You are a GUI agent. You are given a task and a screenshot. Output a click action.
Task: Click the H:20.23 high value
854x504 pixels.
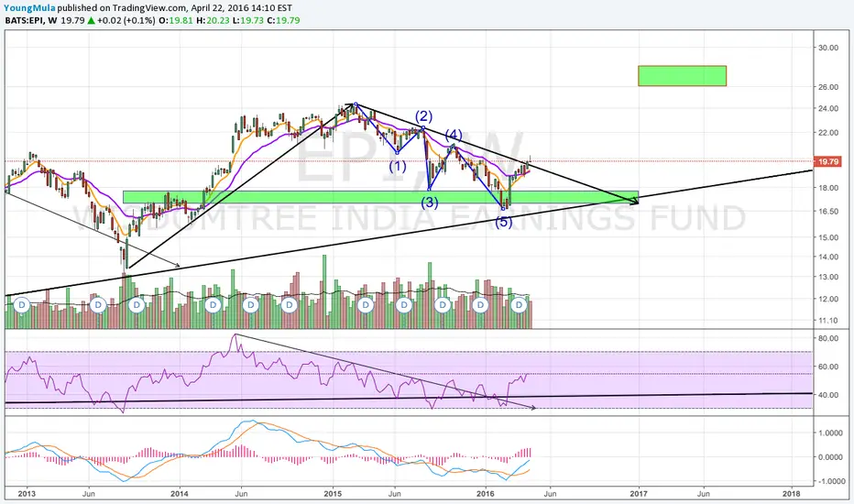click(213, 20)
